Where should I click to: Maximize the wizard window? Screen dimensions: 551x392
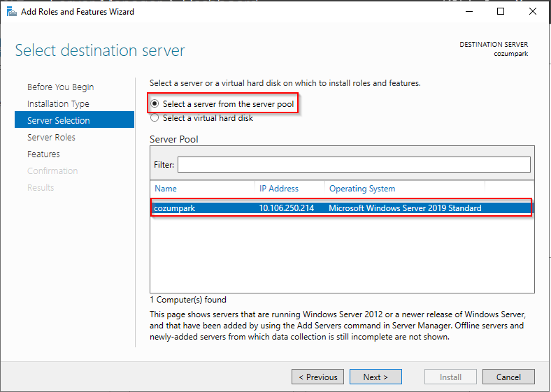tap(501, 12)
